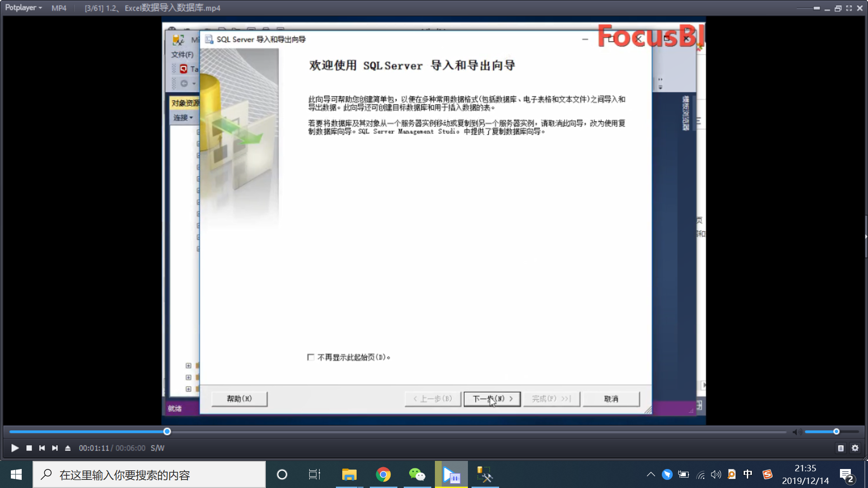Viewport: 868px width, 488px height.
Task: Skip to the next media file
Action: (x=55, y=448)
